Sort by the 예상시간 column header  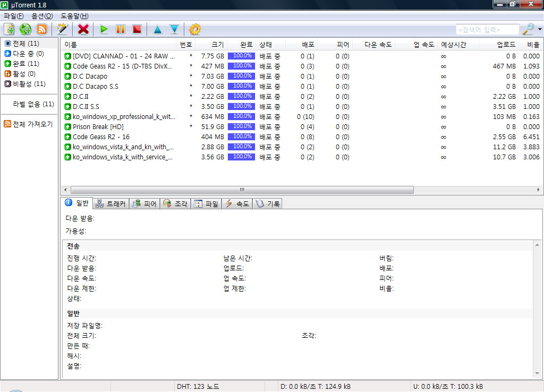click(458, 45)
